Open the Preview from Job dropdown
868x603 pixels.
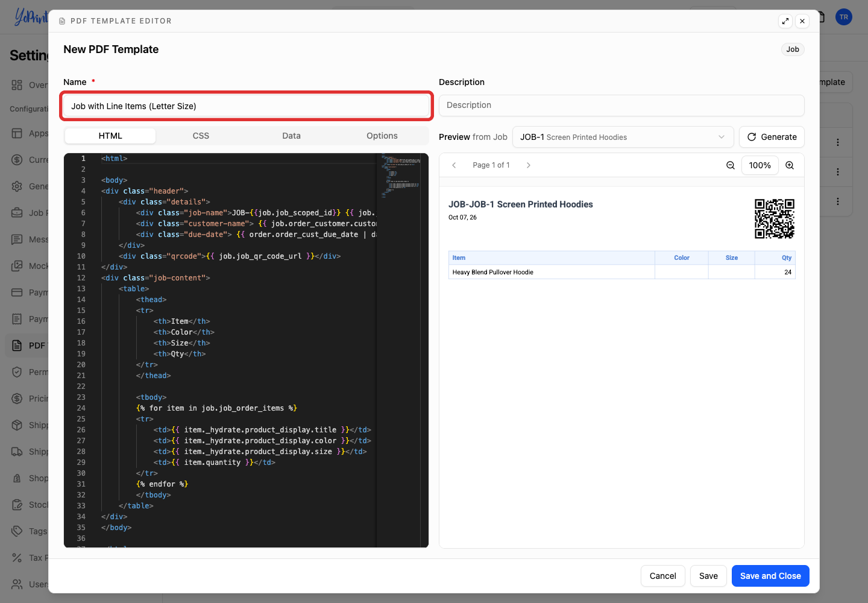click(623, 137)
